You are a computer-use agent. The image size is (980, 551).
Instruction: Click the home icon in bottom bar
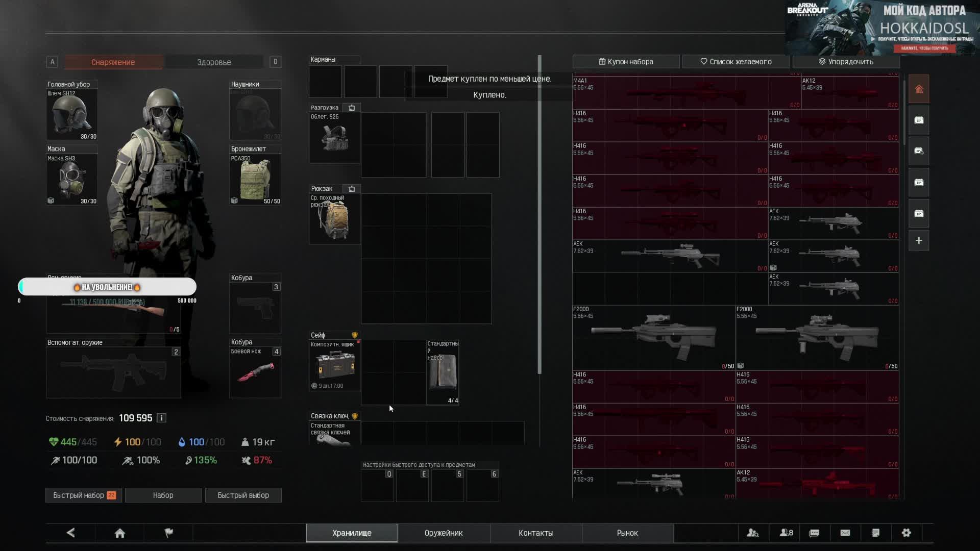(119, 533)
